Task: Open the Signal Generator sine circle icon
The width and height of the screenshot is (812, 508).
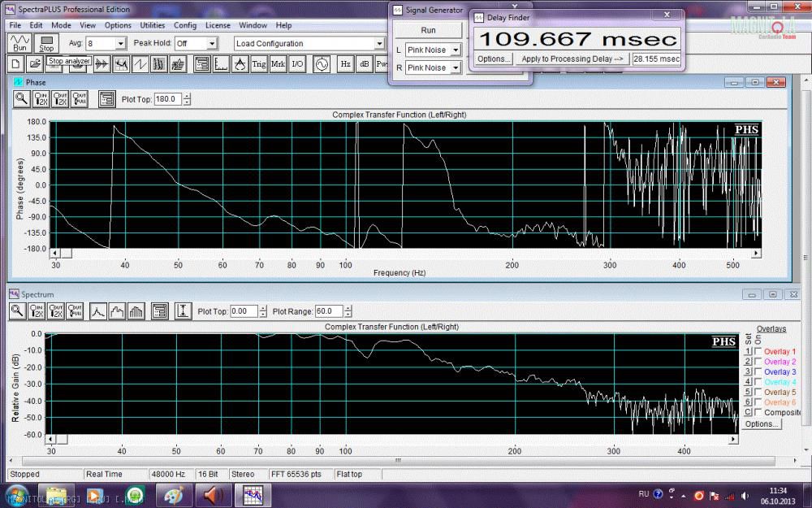Action: [x=322, y=64]
